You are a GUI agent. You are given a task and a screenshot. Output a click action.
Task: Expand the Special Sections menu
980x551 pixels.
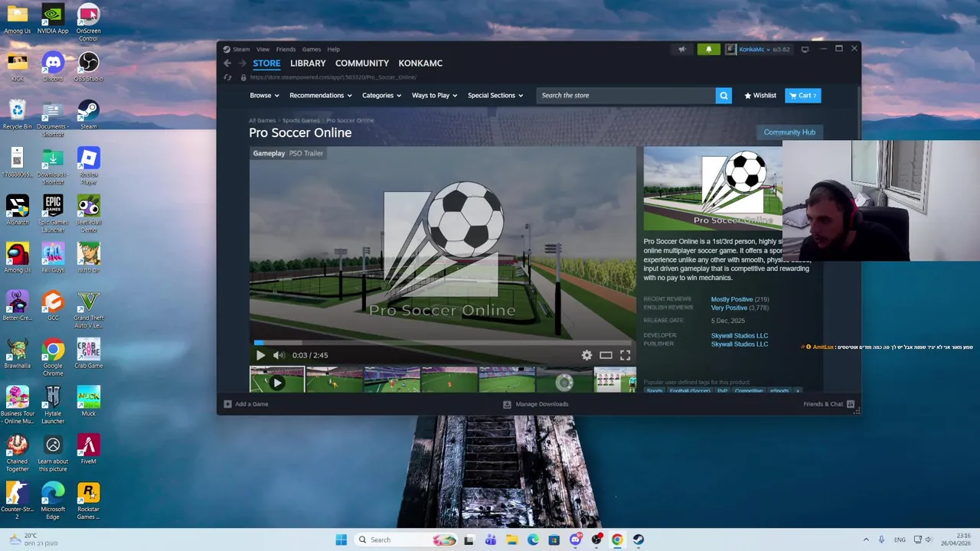click(x=495, y=96)
